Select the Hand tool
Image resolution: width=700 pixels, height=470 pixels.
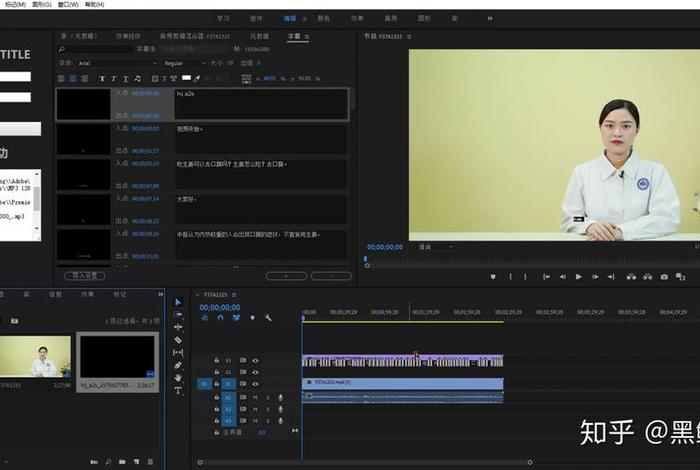click(x=178, y=378)
